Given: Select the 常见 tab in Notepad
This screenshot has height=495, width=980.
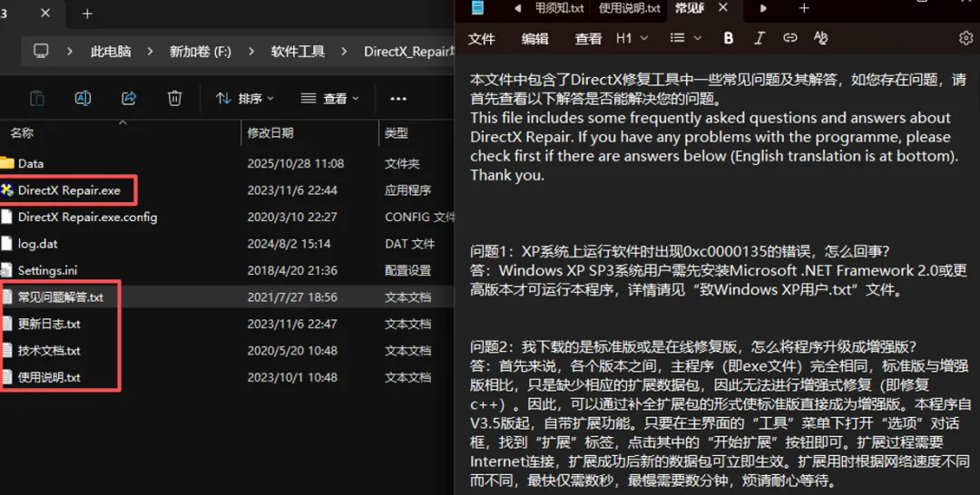Looking at the screenshot, I should [x=690, y=8].
